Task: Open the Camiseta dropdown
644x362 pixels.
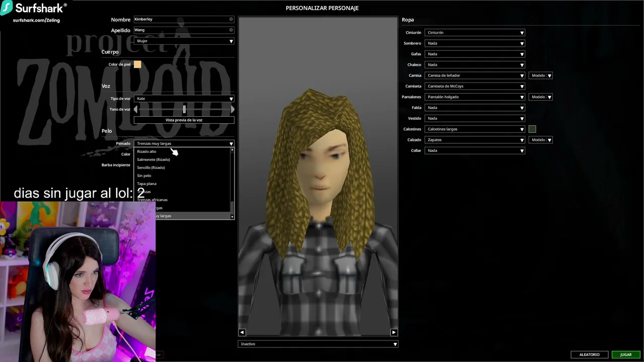Action: point(475,86)
